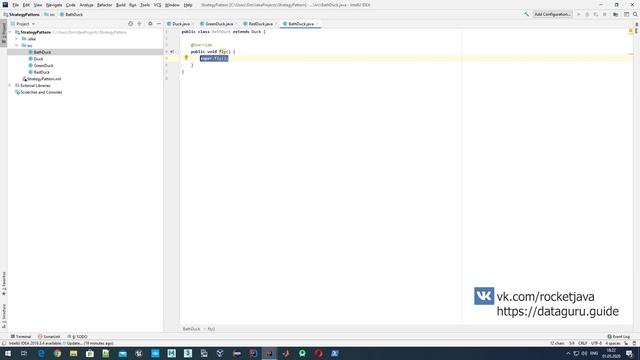Open the Refactor menu

[x=104, y=5]
